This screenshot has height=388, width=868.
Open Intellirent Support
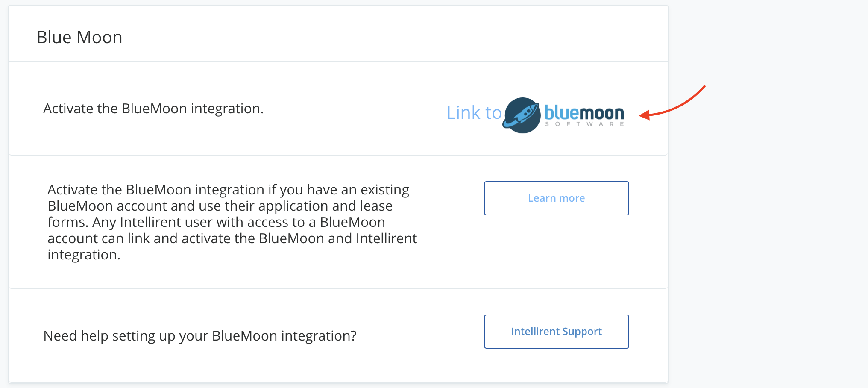556,332
